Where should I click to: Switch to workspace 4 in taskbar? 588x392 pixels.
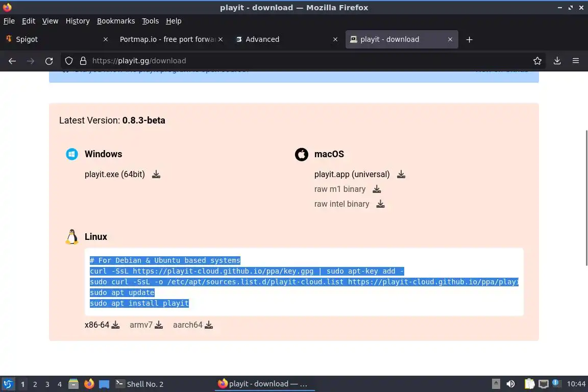60,384
